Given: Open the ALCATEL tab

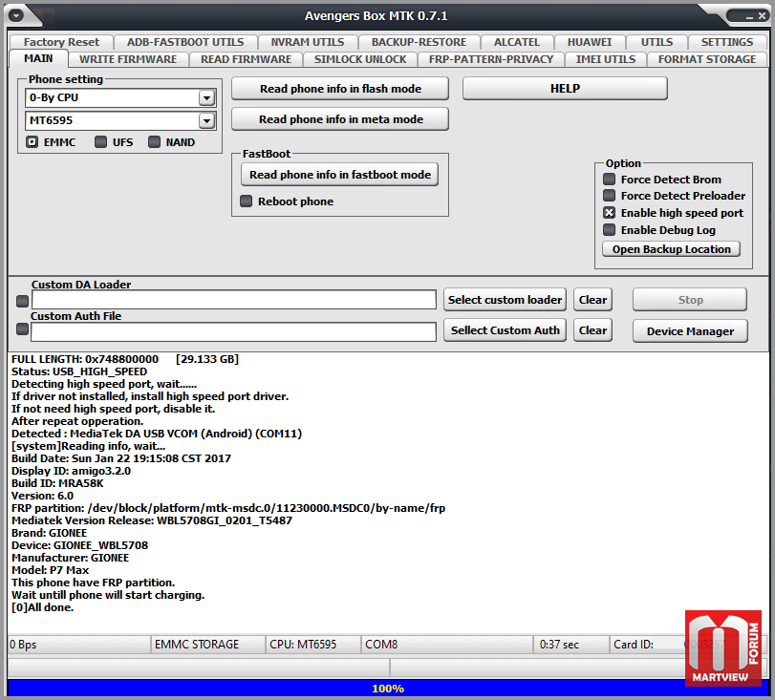Looking at the screenshot, I should tap(517, 42).
